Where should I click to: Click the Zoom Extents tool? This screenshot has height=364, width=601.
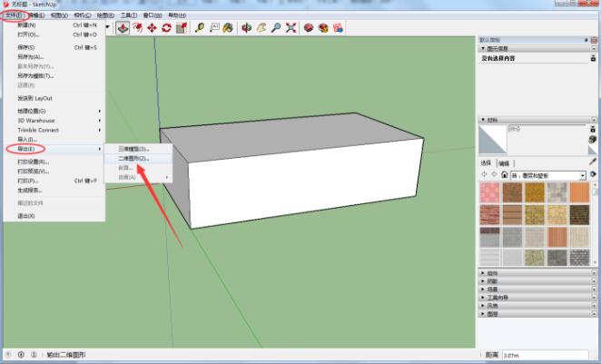(x=291, y=28)
